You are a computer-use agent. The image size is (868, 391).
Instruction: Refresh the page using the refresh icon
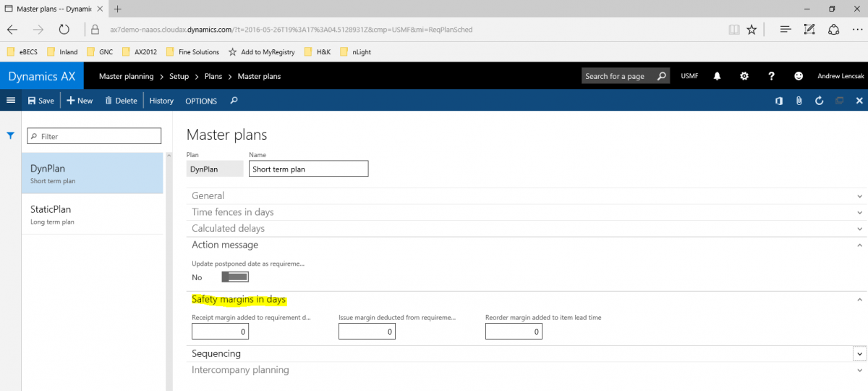[x=820, y=101]
